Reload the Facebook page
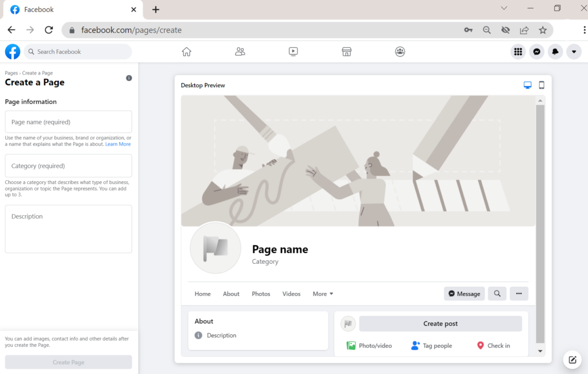588x374 pixels. (49, 30)
